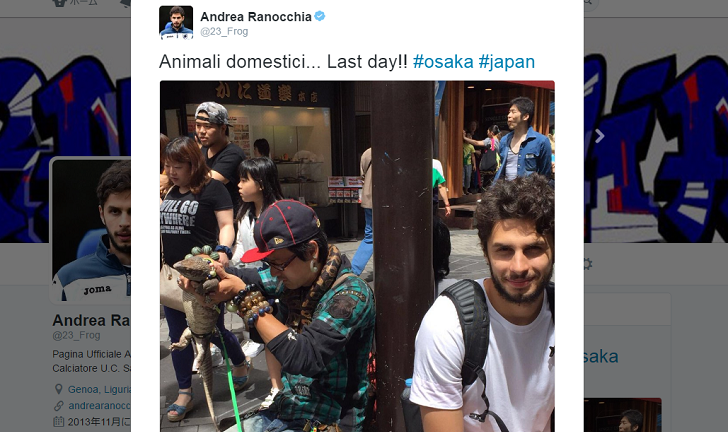The image size is (728, 432).
Task: Click the search magnifier icon at top right
Action: pyautogui.click(x=588, y=2)
